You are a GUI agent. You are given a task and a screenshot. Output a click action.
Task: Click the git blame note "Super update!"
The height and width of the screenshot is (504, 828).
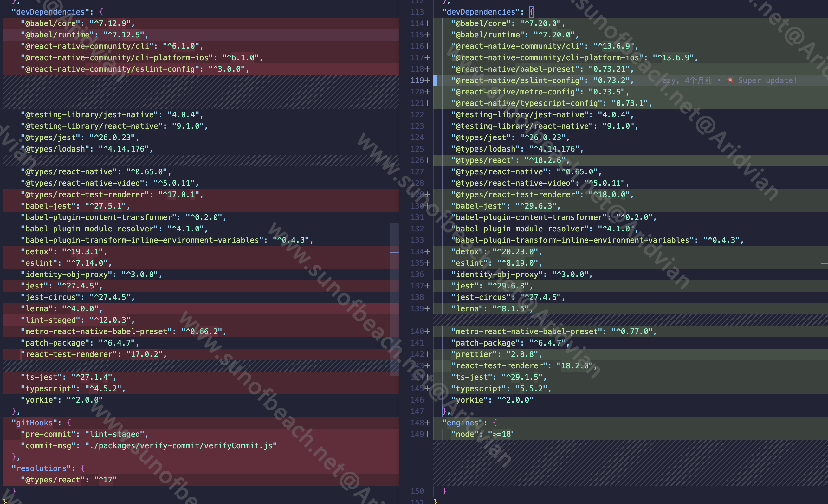click(767, 80)
